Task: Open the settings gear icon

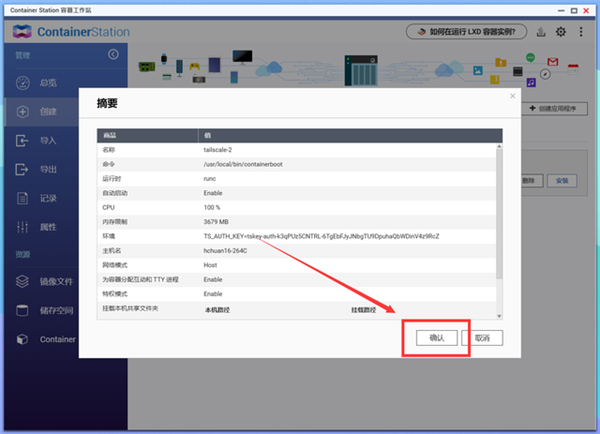Action: pyautogui.click(x=561, y=32)
